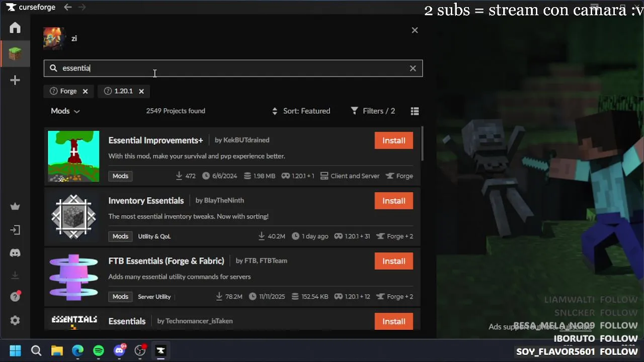This screenshot has height=362, width=644.
Task: Open Discord from taskbar
Action: 119,350
